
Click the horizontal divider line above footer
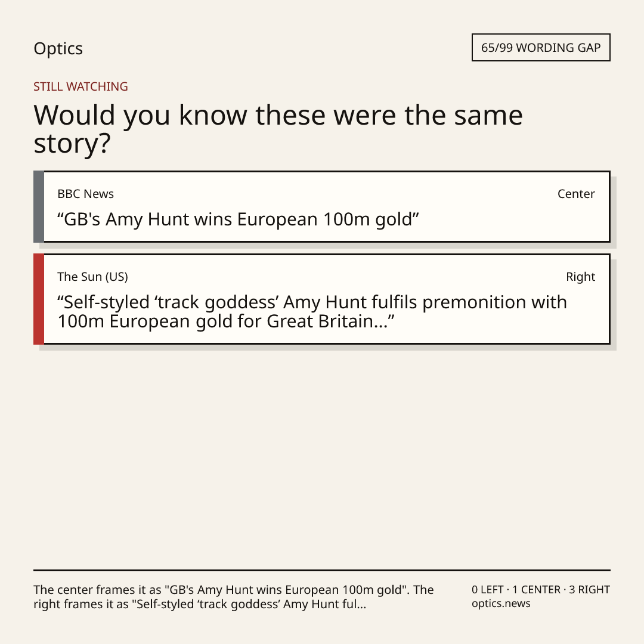point(322,570)
